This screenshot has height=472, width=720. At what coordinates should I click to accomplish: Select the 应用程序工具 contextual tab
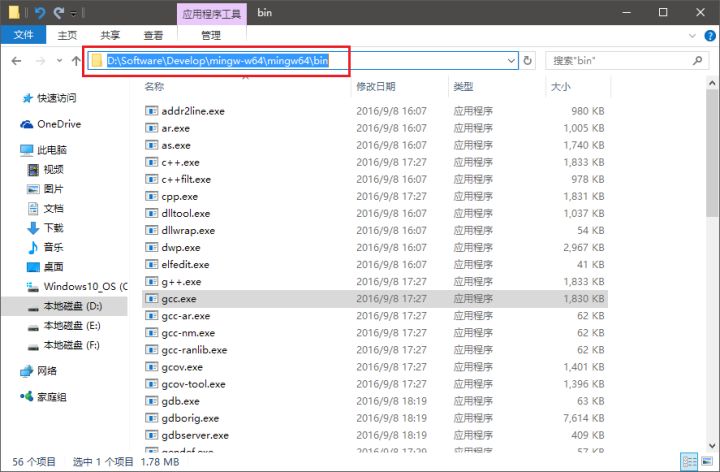[212, 14]
